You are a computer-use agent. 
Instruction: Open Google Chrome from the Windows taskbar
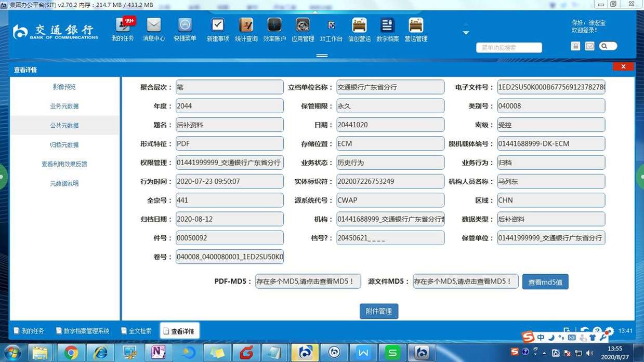pos(71,353)
